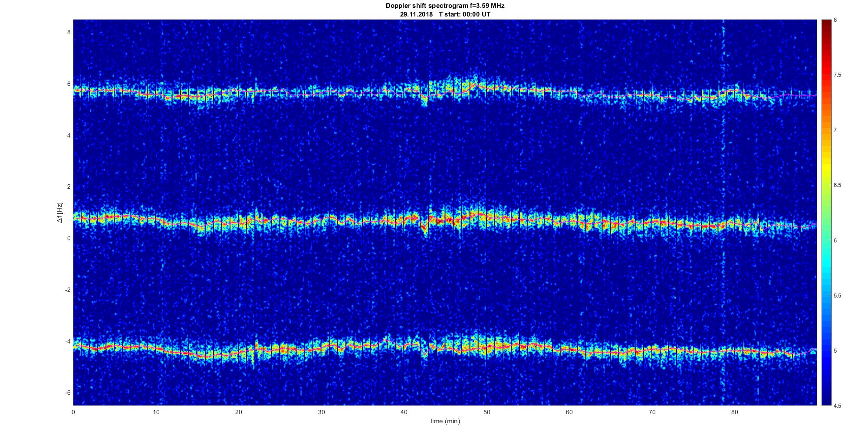This screenshot has width=868, height=435.
Task: Click the x-axis tick label '30'
Action: point(321,412)
